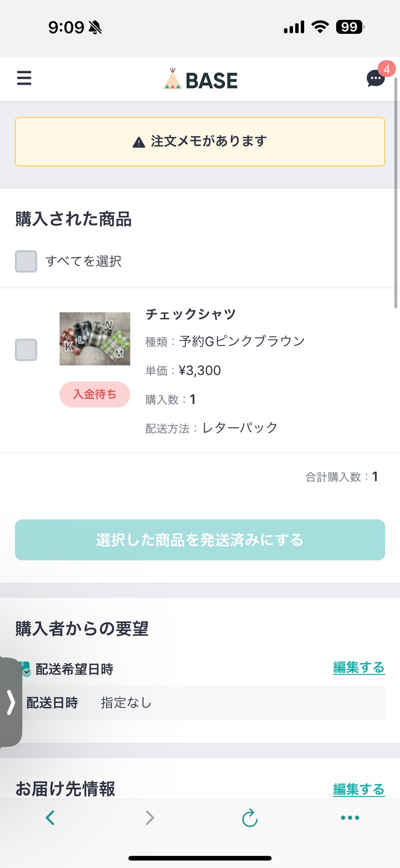Image resolution: width=400 pixels, height=868 pixels.
Task: Reload the page with refresh icon
Action: click(x=250, y=817)
